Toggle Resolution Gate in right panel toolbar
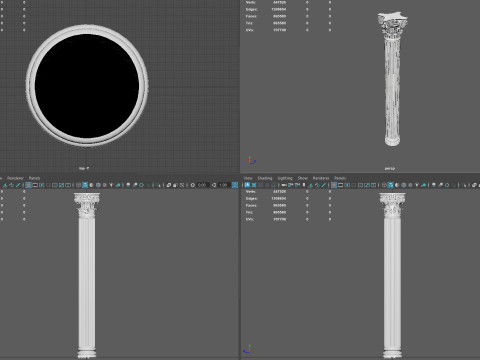 (347, 185)
